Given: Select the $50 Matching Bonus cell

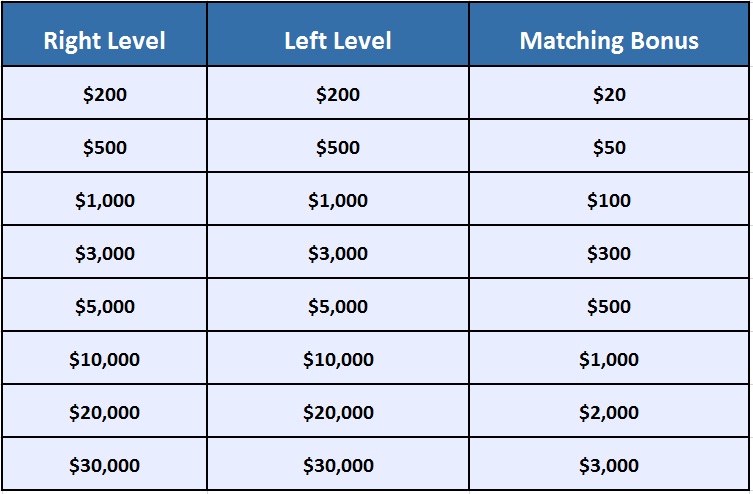Looking at the screenshot, I should [x=609, y=146].
